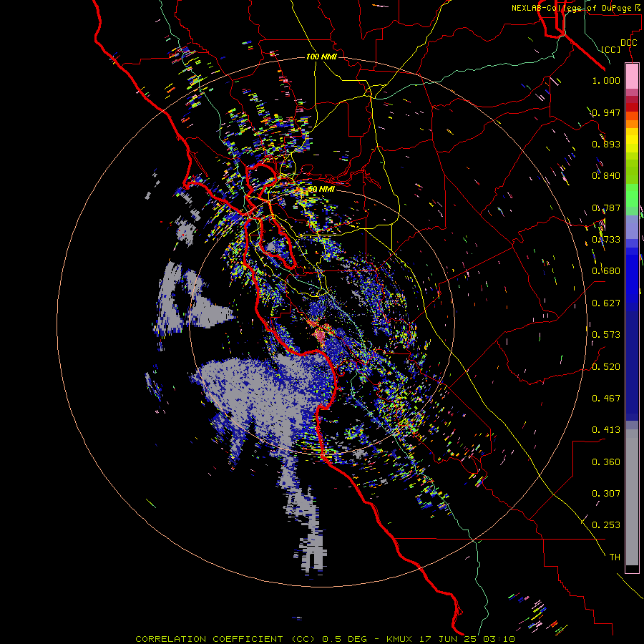Image resolution: width=644 pixels, height=644 pixels.
Task: Click the 0.787 legend value
Action: pyautogui.click(x=606, y=208)
